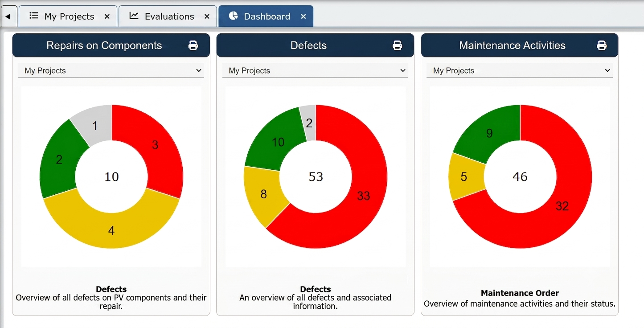
Task: Switch to the My Projects tab
Action: (x=68, y=16)
